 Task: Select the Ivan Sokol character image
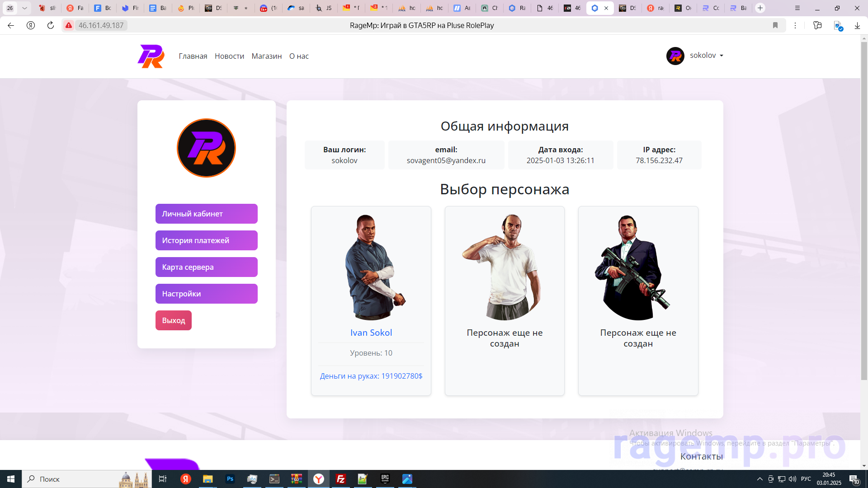click(371, 267)
